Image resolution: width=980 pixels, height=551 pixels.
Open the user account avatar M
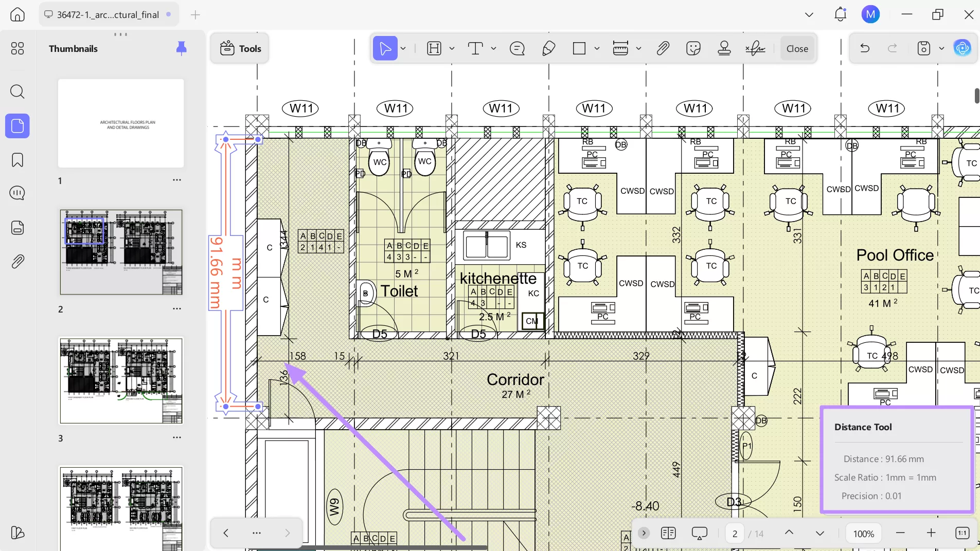coord(870,14)
